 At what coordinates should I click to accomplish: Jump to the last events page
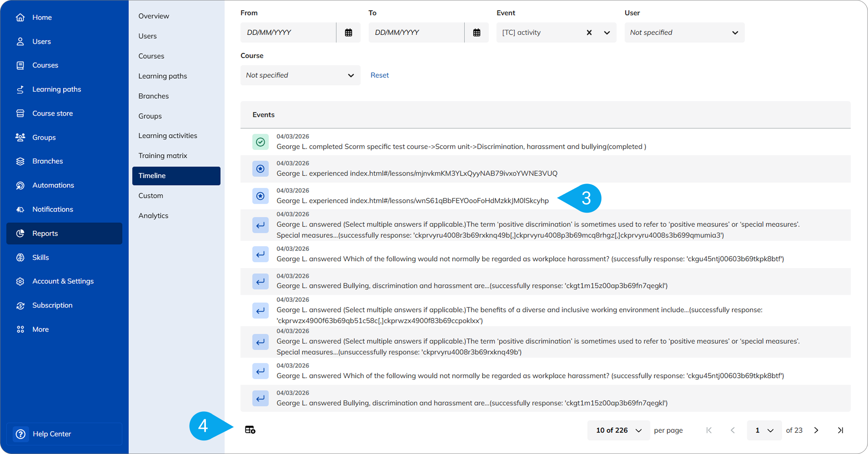pos(840,430)
